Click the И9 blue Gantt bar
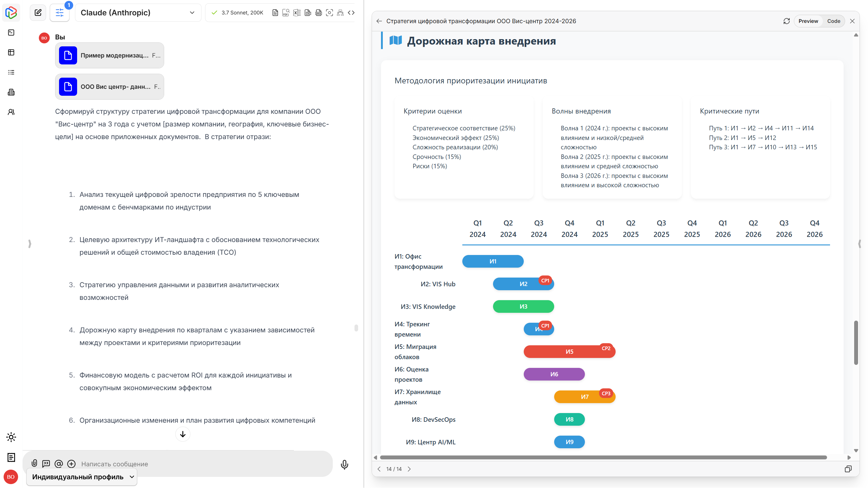The width and height of the screenshot is (868, 488). (569, 442)
